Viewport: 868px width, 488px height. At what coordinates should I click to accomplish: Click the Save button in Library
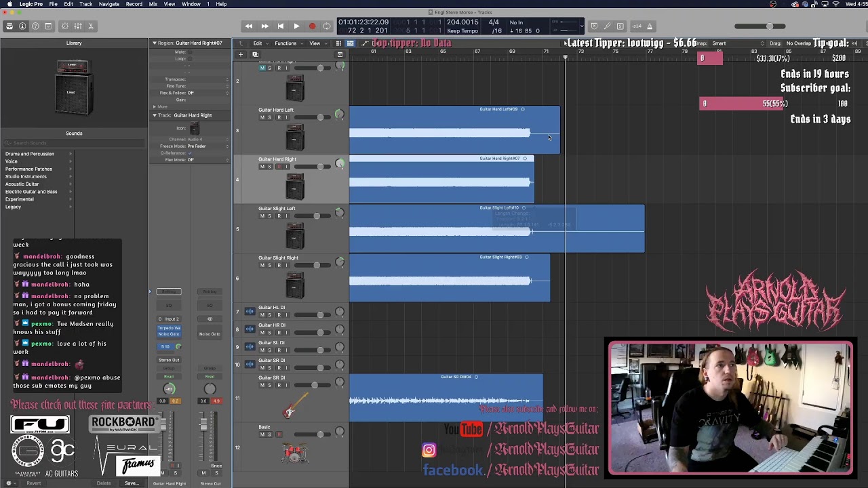coord(132,483)
